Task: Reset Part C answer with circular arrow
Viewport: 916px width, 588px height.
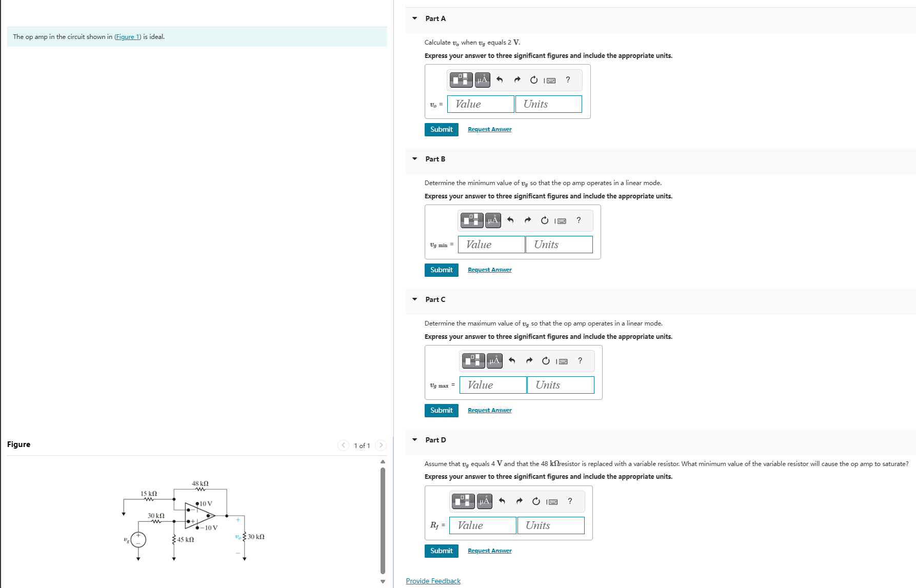Action: pyautogui.click(x=546, y=361)
